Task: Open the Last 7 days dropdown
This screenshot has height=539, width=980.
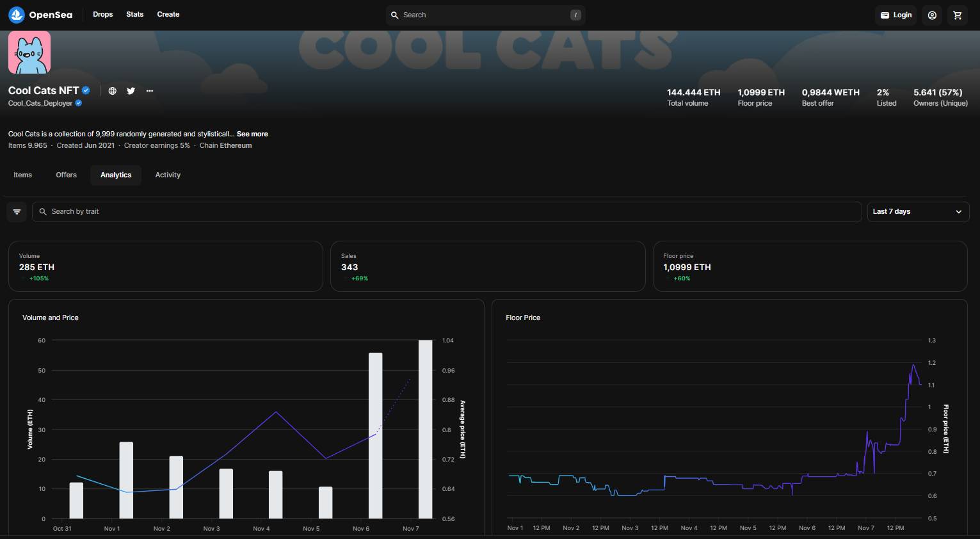Action: 918,211
